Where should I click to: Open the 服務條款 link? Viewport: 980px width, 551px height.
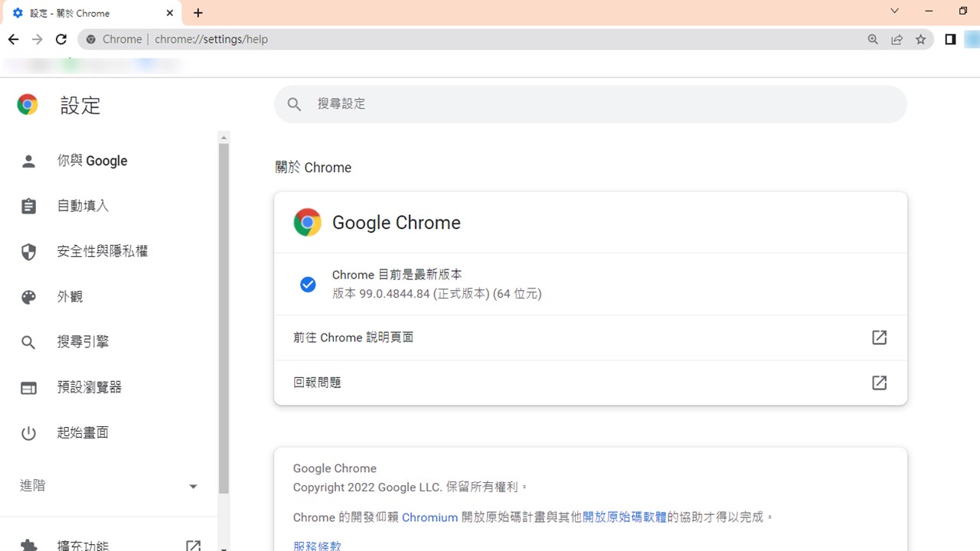[x=317, y=546]
